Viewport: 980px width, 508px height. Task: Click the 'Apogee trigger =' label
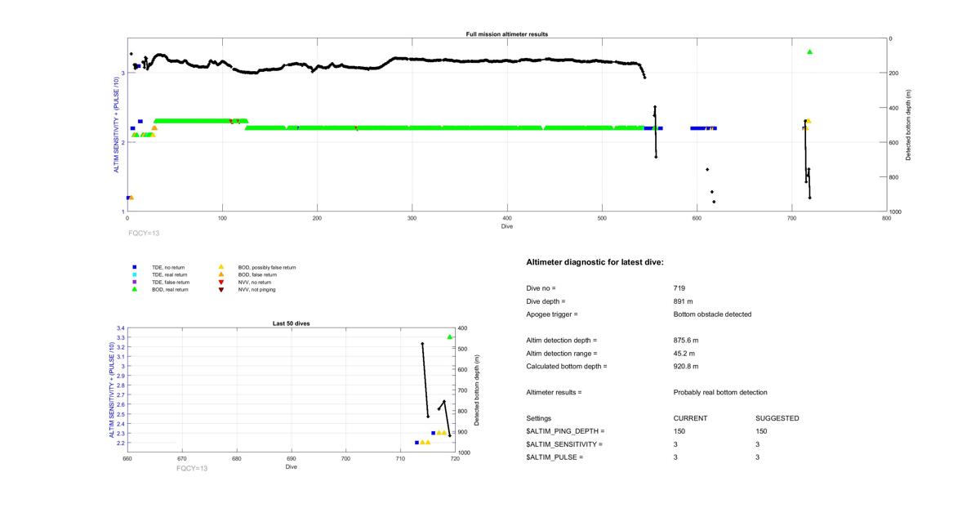tap(552, 314)
